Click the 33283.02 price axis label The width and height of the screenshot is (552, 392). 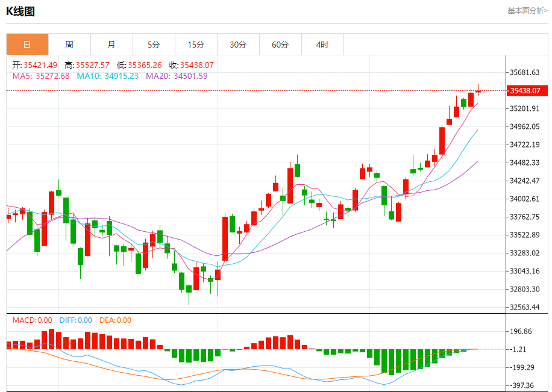[x=525, y=253]
